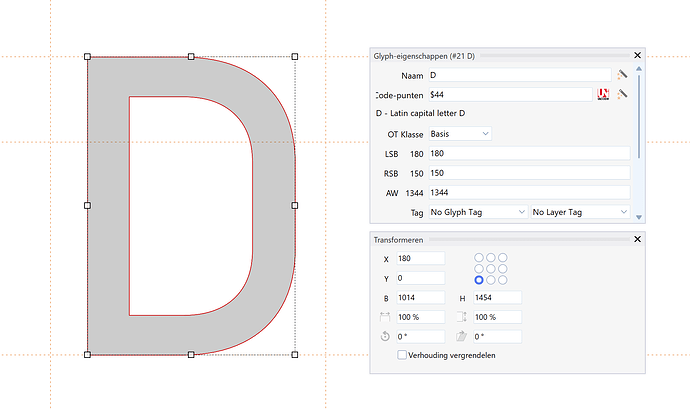Click the rotation icon in Transformeren
Screen dimensions: 690x409
385,336
